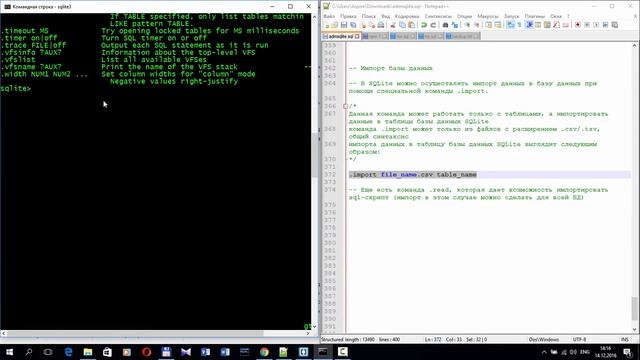This screenshot has width=640, height=360.
Task: Open the ? help menu
Action: click(x=568, y=16)
